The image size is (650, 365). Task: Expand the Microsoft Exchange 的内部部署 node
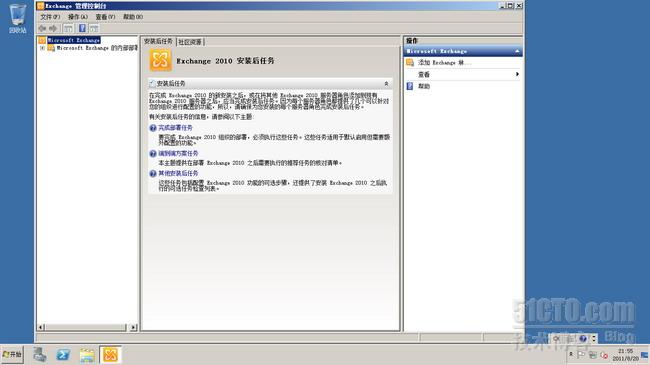point(42,48)
